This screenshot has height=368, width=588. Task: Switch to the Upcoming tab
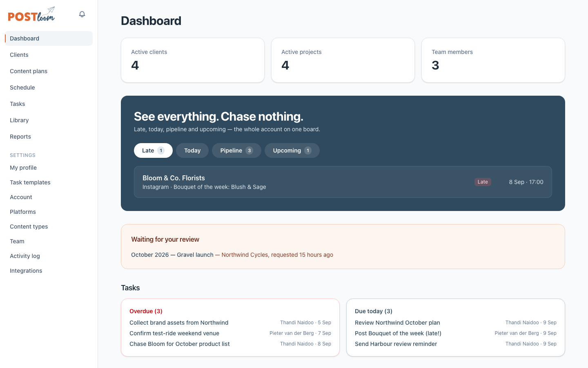point(292,150)
